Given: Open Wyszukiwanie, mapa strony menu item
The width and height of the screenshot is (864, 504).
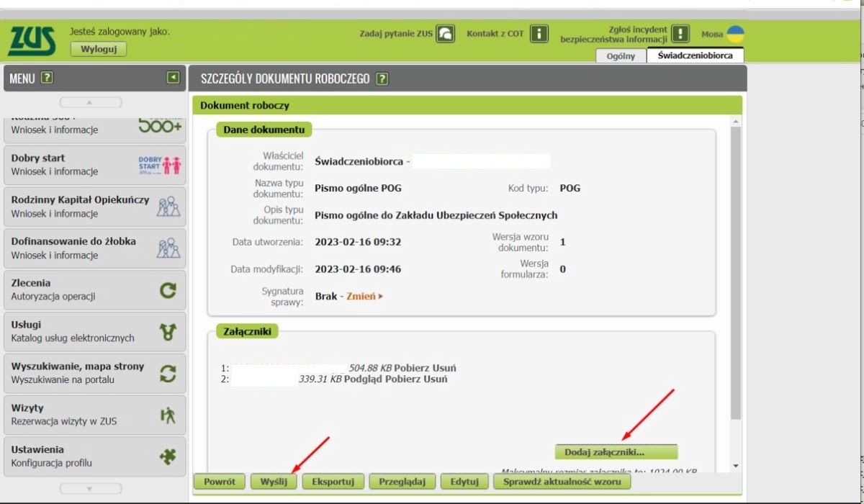Looking at the screenshot, I should (95, 374).
